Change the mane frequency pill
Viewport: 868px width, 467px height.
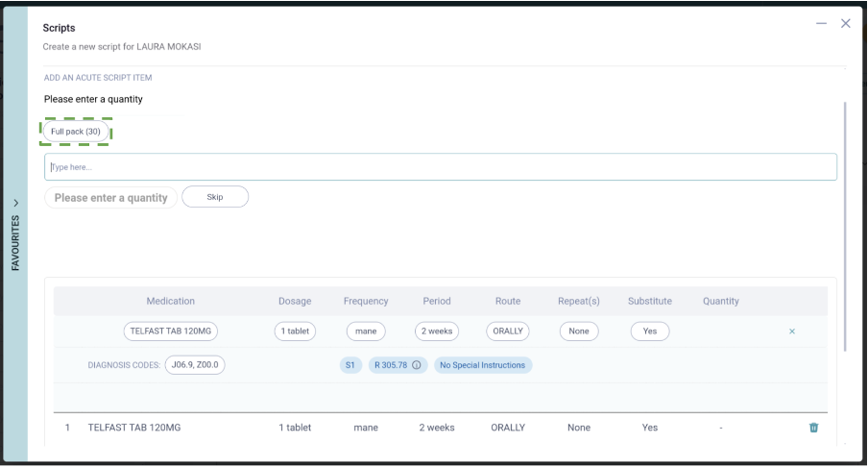365,331
